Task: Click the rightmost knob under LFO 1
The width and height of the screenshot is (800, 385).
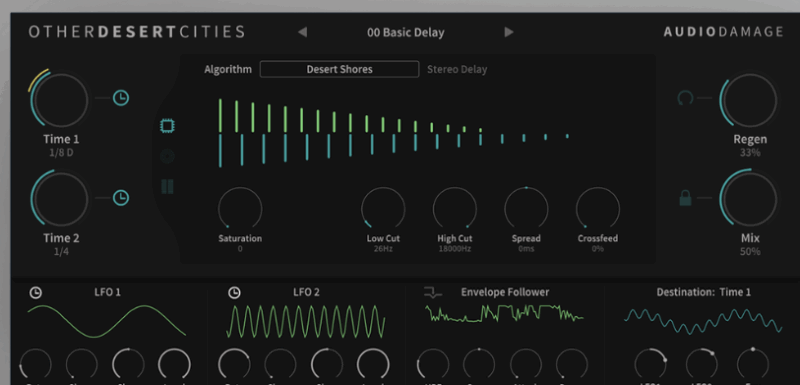Action: click(x=174, y=365)
